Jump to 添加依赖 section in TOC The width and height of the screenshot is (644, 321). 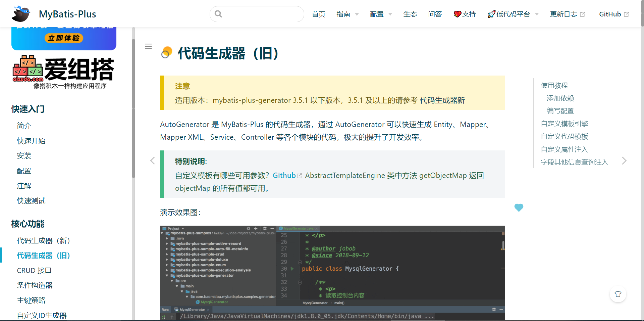[560, 98]
